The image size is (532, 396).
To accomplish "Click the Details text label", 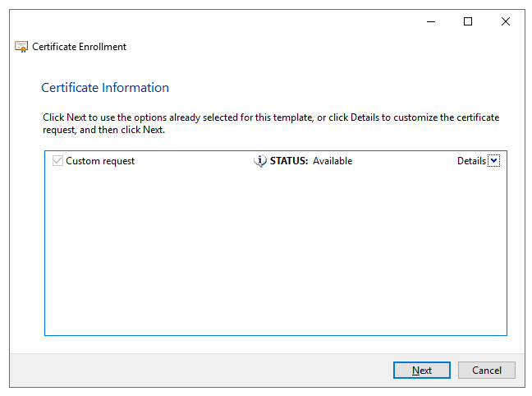I will pyautogui.click(x=471, y=161).
